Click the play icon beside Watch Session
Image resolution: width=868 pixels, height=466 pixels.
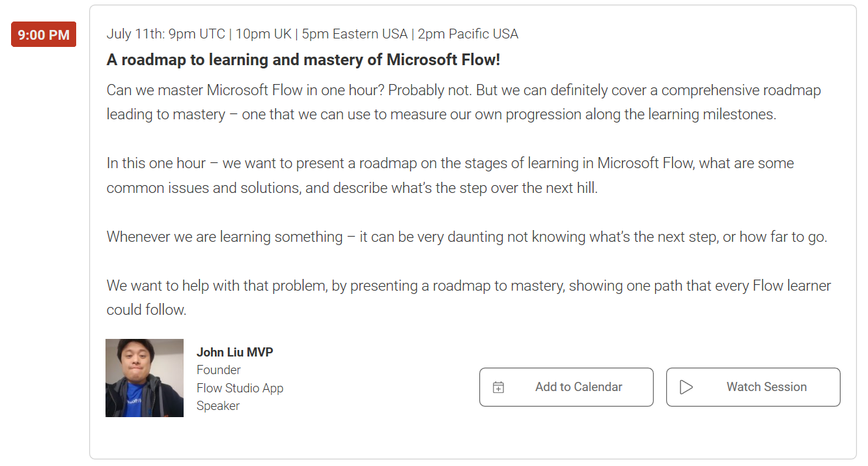point(686,387)
